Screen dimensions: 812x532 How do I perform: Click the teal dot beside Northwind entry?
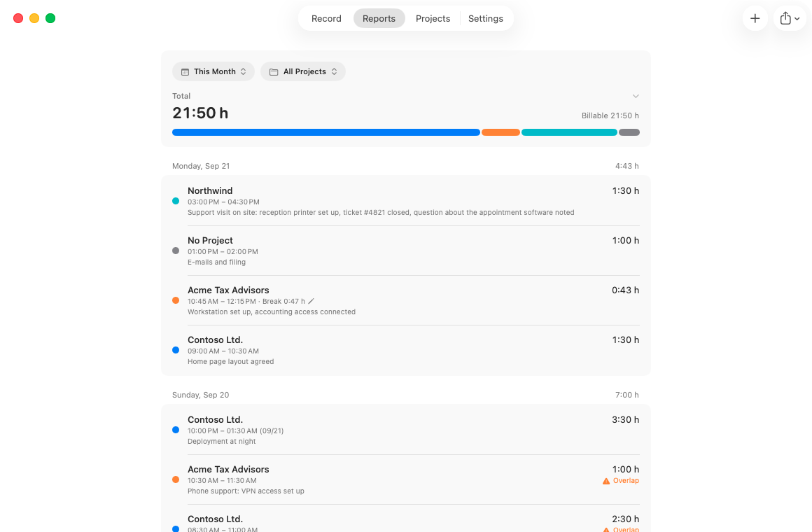176,201
